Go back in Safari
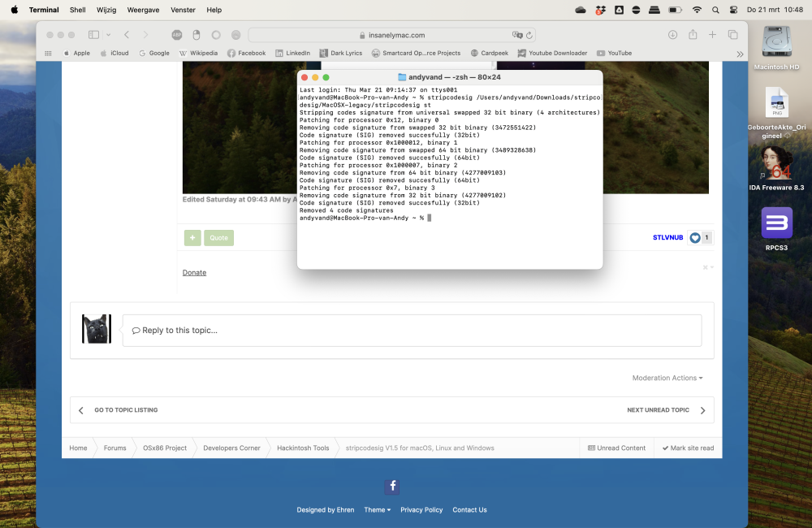812x528 pixels. click(x=127, y=35)
